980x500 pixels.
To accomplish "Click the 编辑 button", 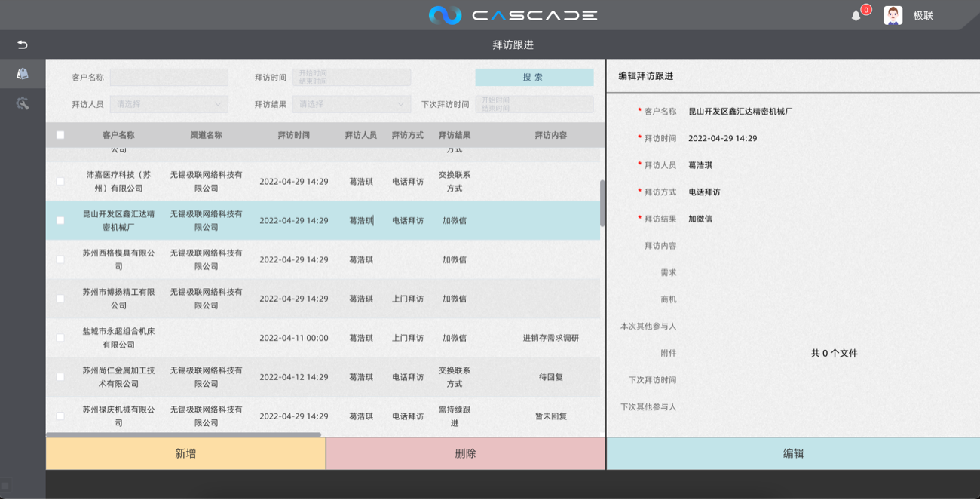I will pyautogui.click(x=793, y=453).
